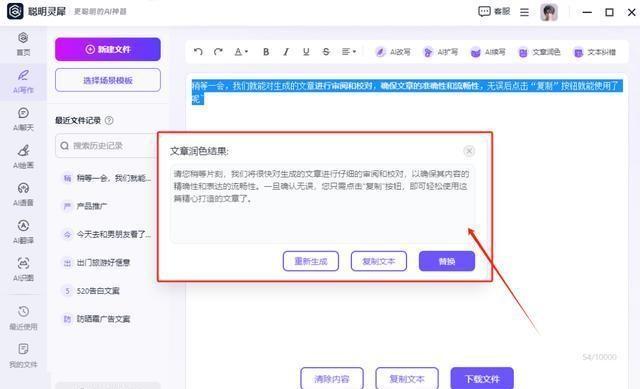The image size is (640, 389).
Task: Open AI写作 in the left sidebar
Action: pyautogui.click(x=23, y=81)
